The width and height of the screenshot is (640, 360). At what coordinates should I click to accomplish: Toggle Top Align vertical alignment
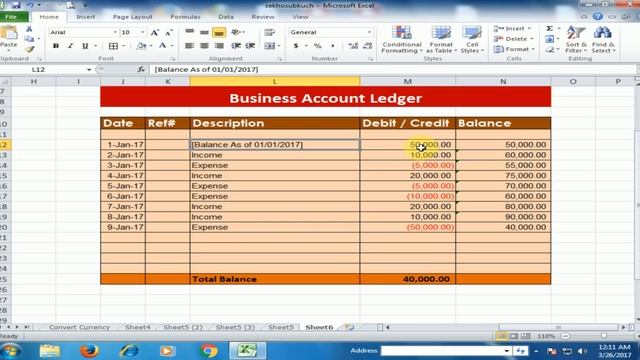189,32
